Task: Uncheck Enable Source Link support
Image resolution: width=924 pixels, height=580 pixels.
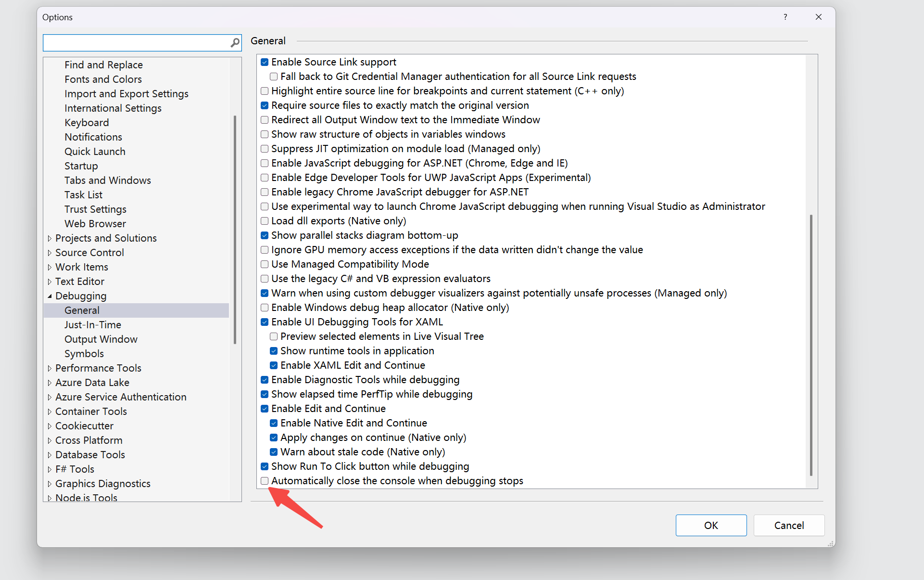Action: pos(265,62)
